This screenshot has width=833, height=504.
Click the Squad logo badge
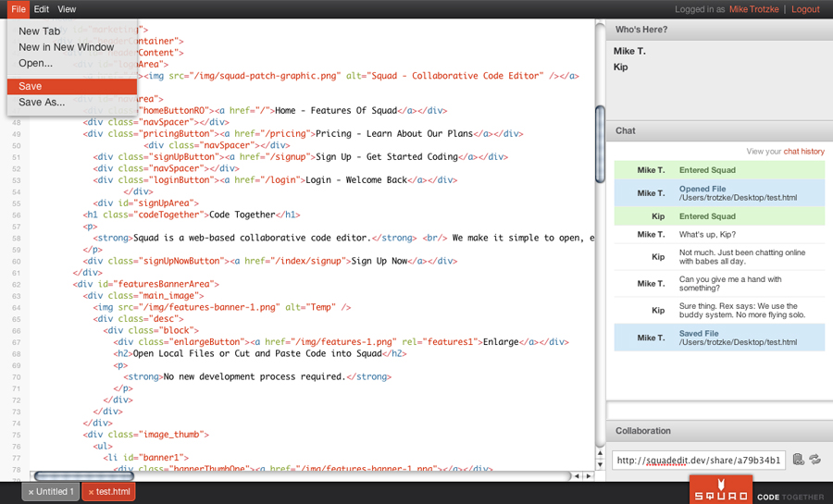pyautogui.click(x=720, y=491)
